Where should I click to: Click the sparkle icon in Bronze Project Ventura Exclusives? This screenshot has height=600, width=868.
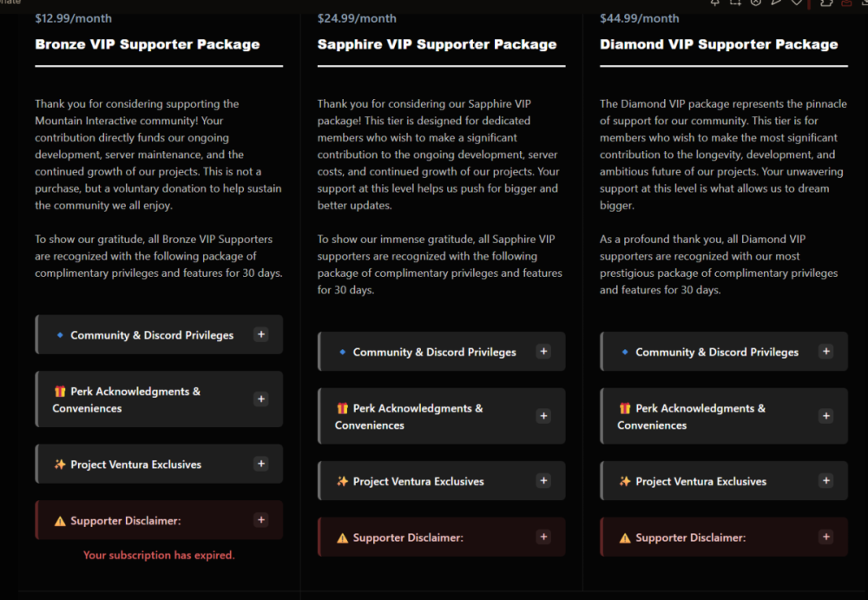coord(60,465)
